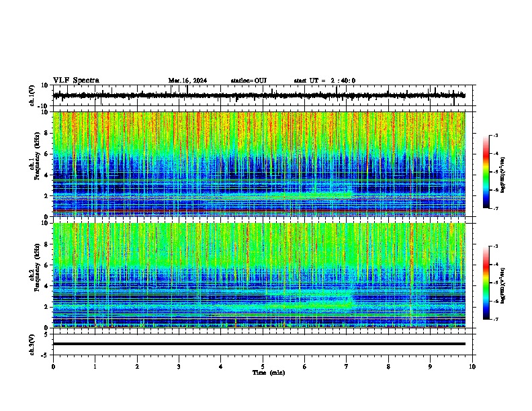
Task: Click the ch.2 colorbar "log(PSD)(V²/Hz)" label
Action: pyautogui.click(x=503, y=285)
